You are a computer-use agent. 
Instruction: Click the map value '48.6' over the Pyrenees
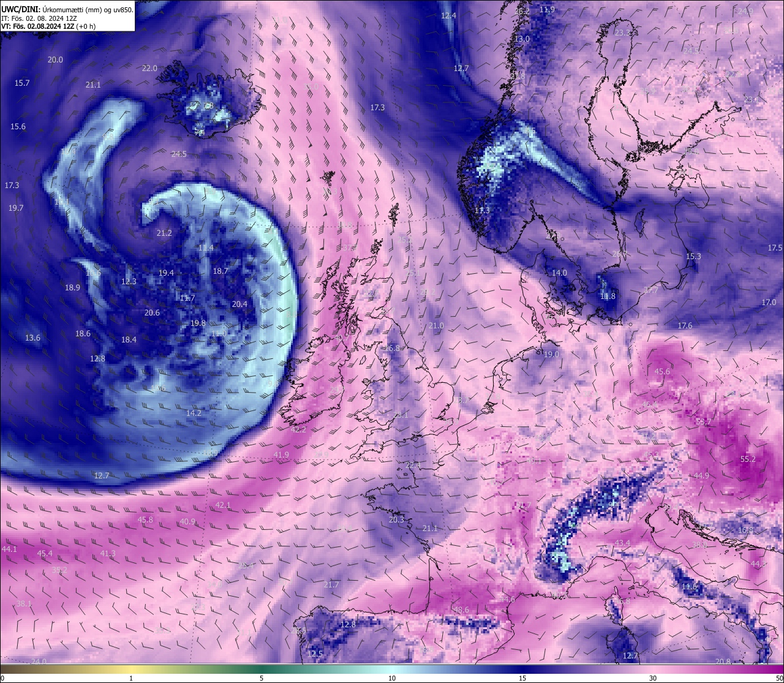tap(461, 609)
